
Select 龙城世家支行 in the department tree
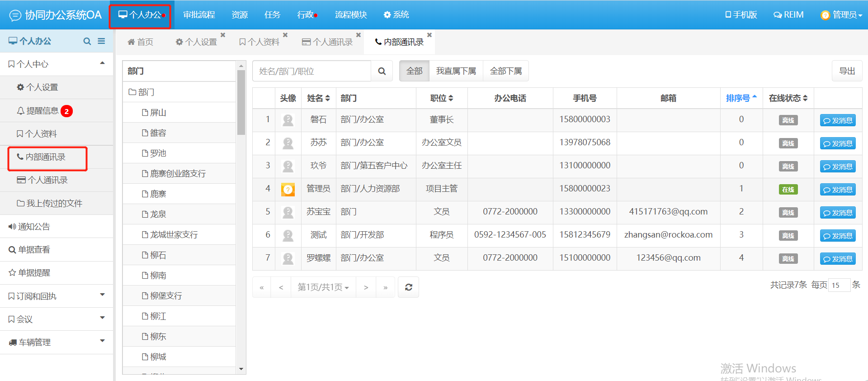pyautogui.click(x=179, y=235)
